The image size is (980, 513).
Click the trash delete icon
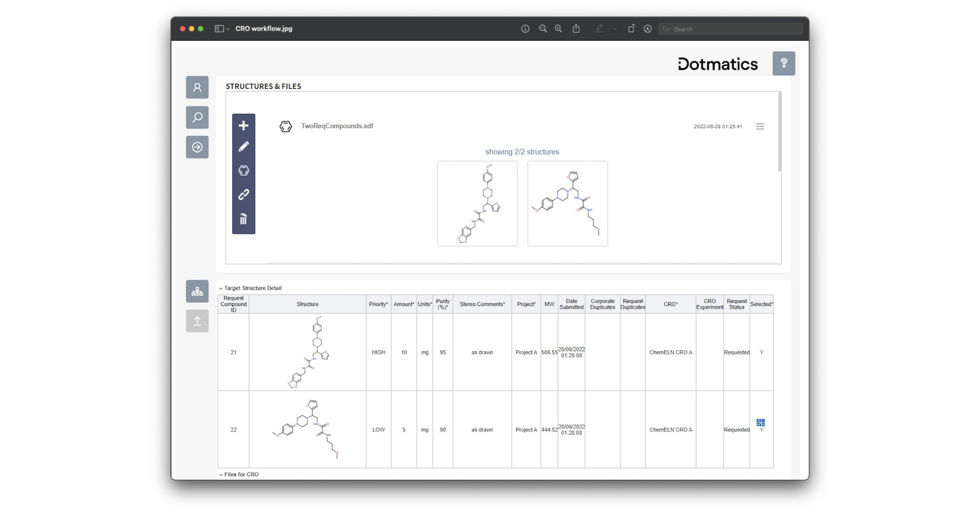pos(244,219)
